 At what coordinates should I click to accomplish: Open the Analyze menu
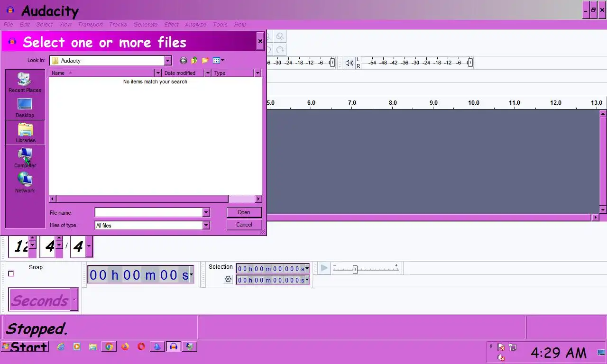tap(196, 25)
